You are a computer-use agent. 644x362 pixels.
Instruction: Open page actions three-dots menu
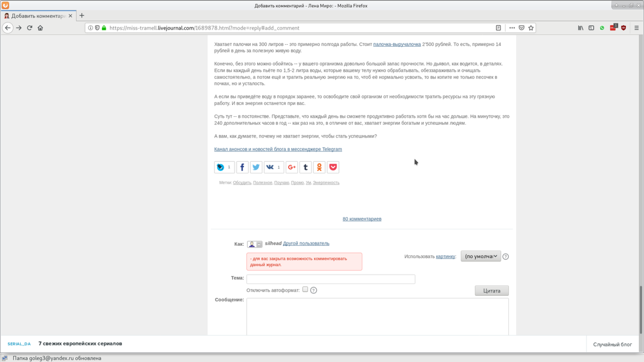pyautogui.click(x=512, y=28)
